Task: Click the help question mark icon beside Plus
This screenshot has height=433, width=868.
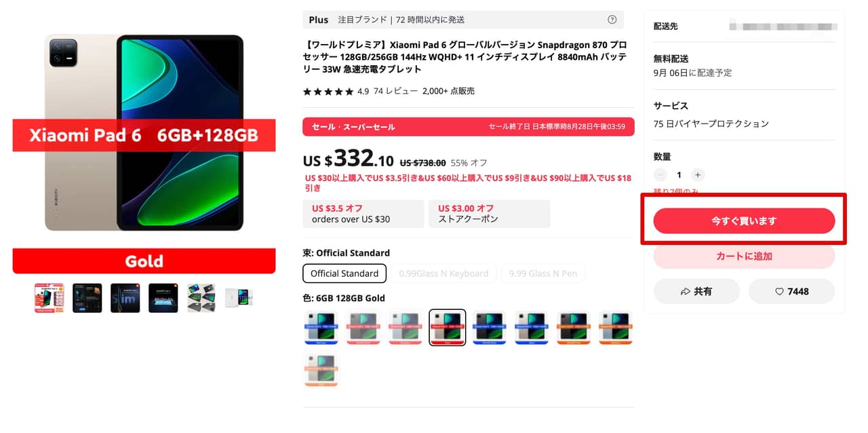Action: [x=612, y=20]
